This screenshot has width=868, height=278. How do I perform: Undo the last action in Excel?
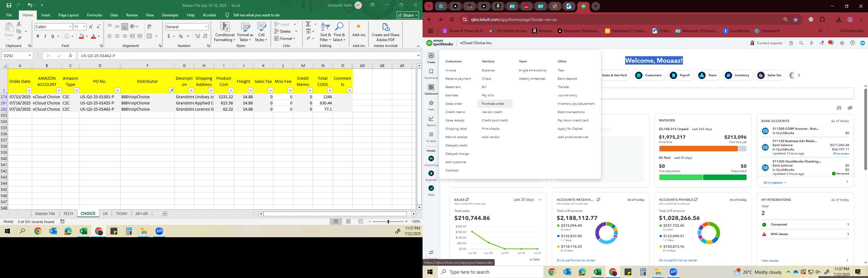click(x=30, y=5)
